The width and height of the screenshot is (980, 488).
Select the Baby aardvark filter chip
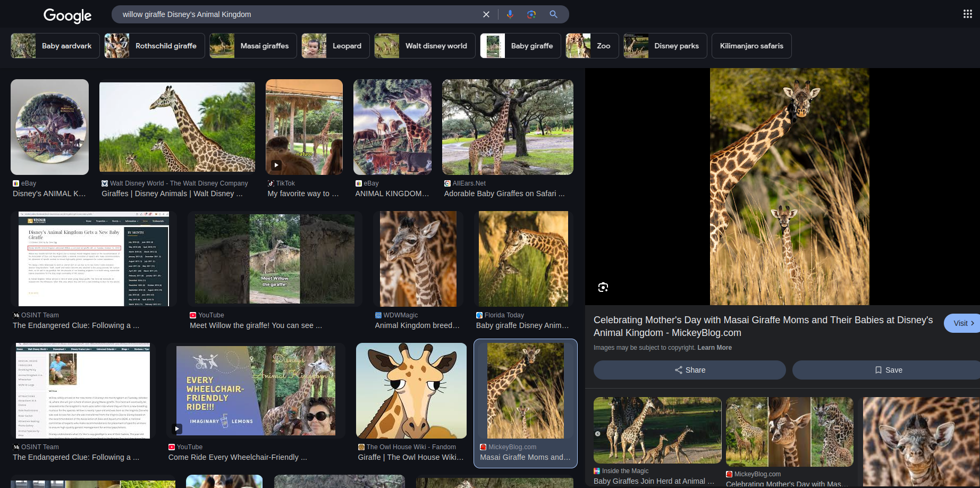coord(55,46)
